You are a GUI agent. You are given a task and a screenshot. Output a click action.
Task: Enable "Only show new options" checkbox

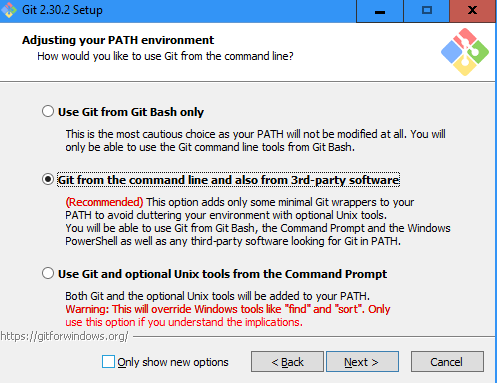(x=108, y=362)
